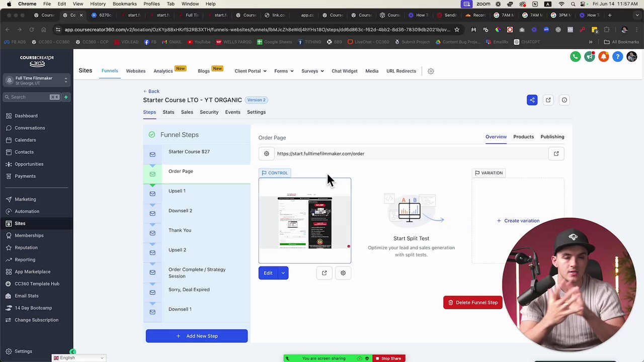Screen dimensions: 644x362
Task: Open the Edit button dropdown arrow
Action: [x=283, y=273]
